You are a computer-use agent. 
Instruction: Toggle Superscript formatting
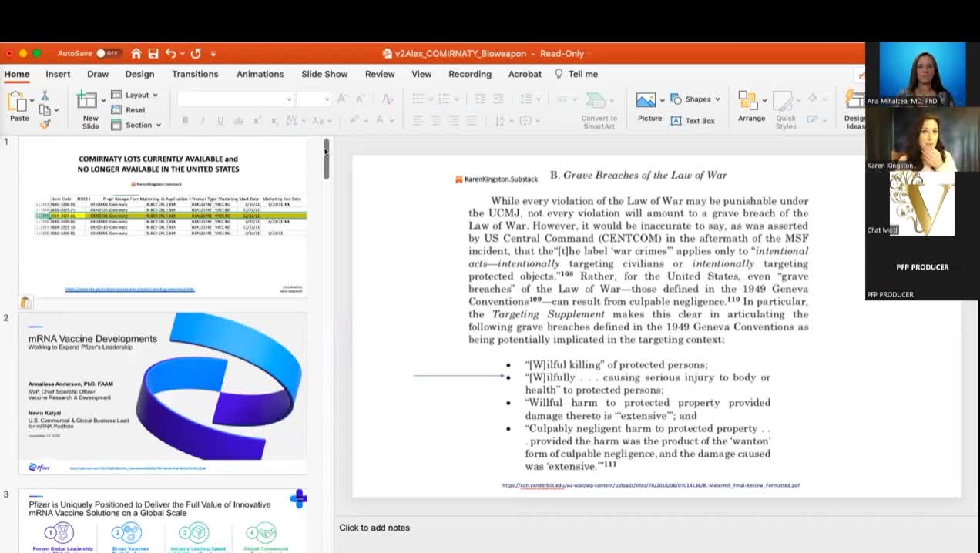point(257,120)
